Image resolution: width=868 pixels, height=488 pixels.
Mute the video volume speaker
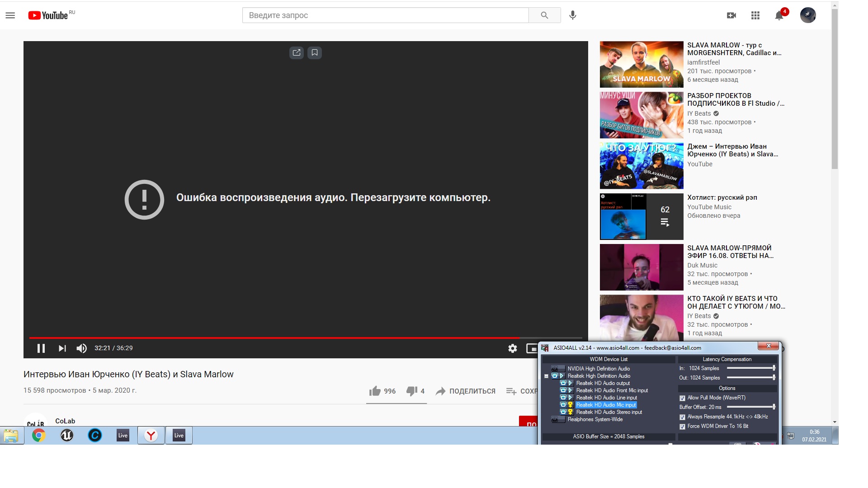[81, 348]
